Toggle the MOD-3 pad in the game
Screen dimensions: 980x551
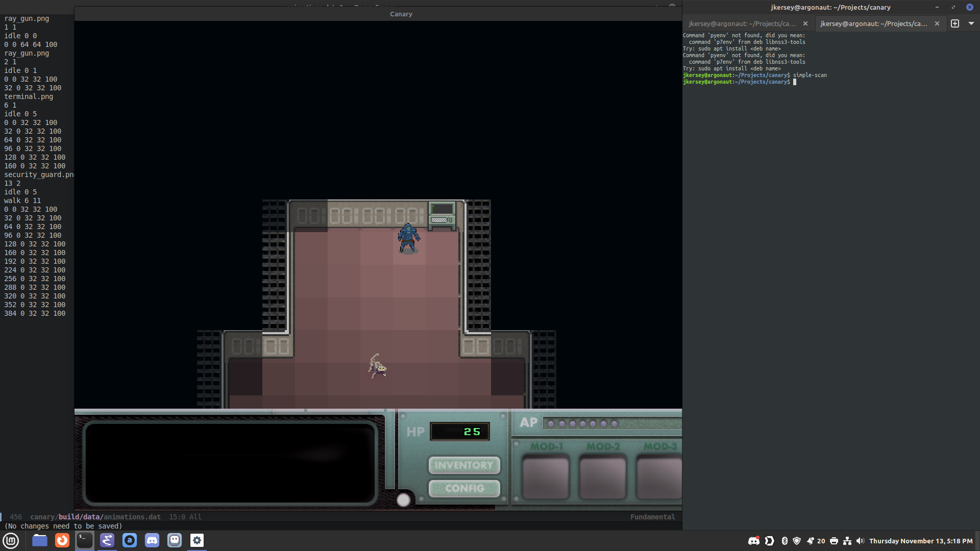pyautogui.click(x=658, y=477)
